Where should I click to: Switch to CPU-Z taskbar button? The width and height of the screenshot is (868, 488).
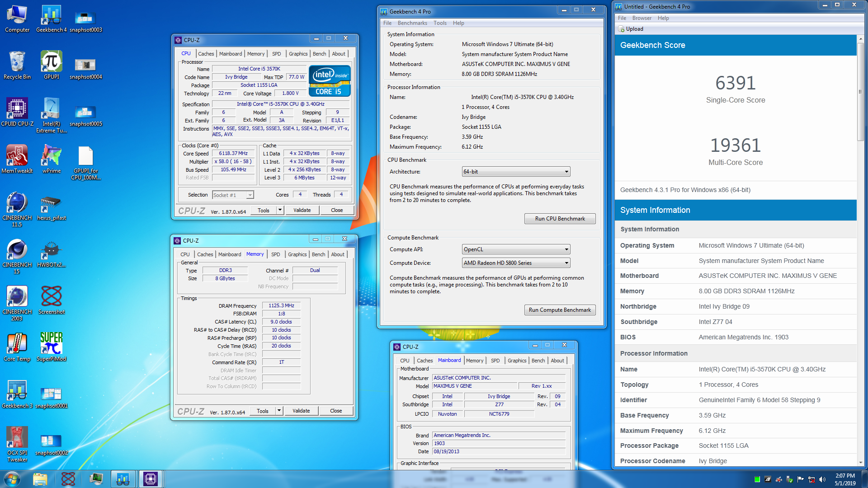[151, 479]
